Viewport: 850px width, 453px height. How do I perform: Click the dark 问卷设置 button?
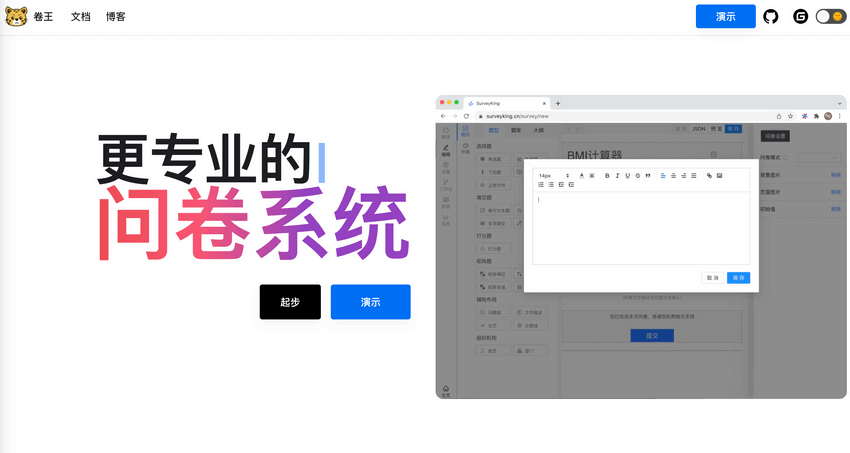775,136
